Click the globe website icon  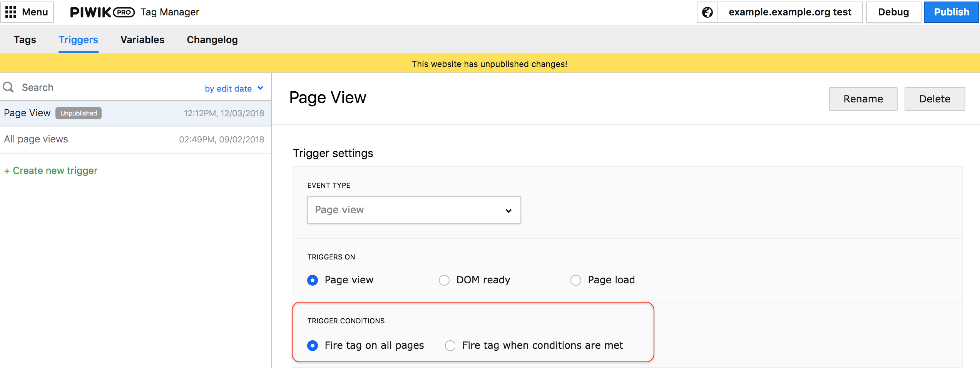pos(707,12)
